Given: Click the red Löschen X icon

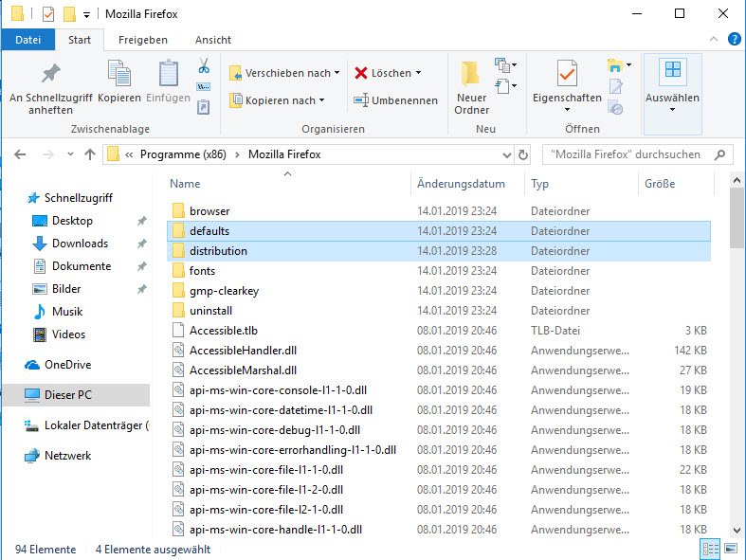Looking at the screenshot, I should [x=361, y=73].
